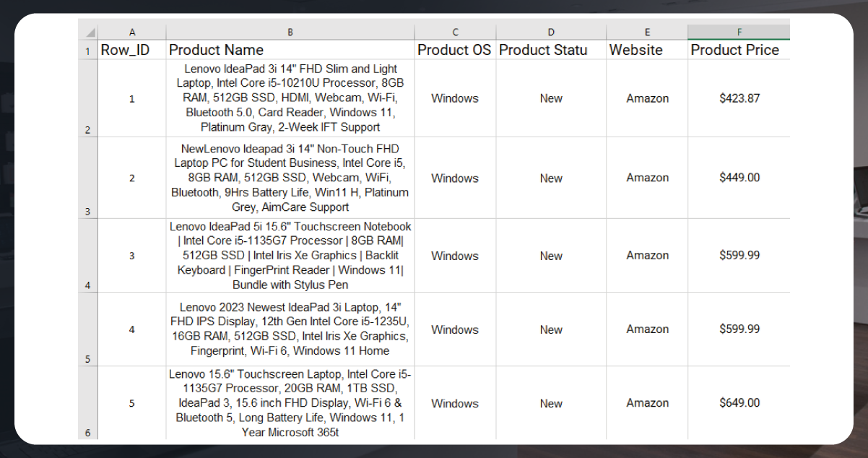This screenshot has width=868, height=458.
Task: Select Windows OS cell in row 2
Action: tap(455, 98)
